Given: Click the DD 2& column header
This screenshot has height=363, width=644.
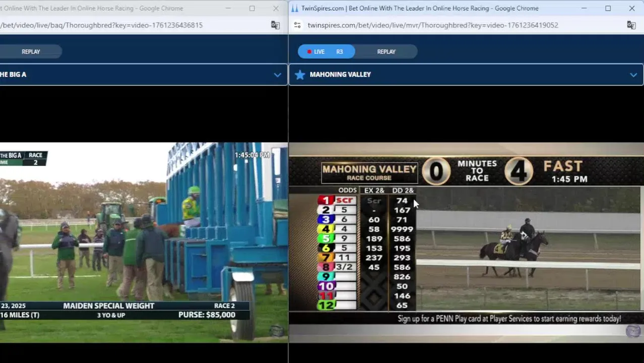Looking at the screenshot, I should [402, 191].
